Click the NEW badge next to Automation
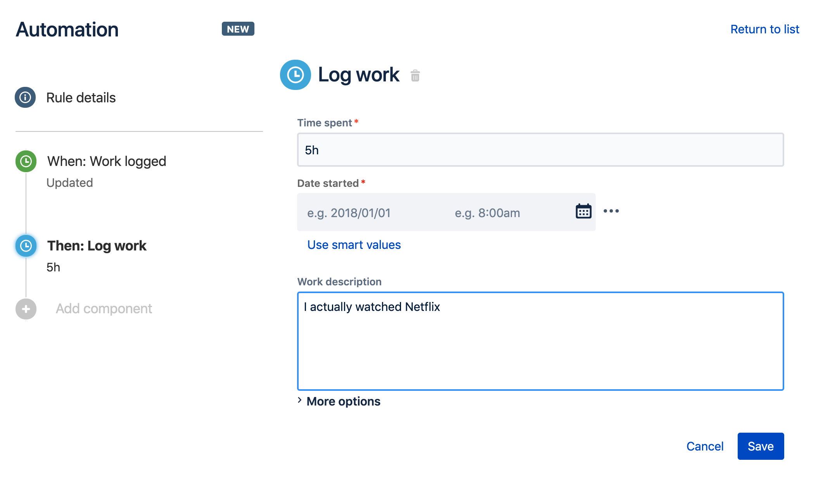The width and height of the screenshot is (823, 504). (x=238, y=29)
